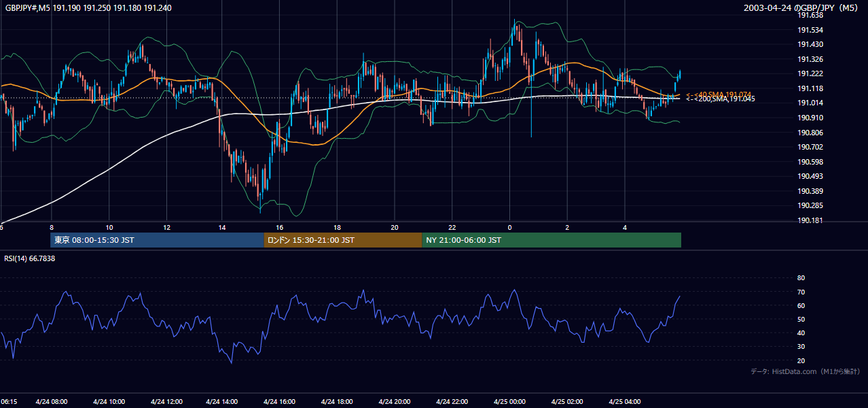Click the hour 10 marker under price chart

point(109,226)
